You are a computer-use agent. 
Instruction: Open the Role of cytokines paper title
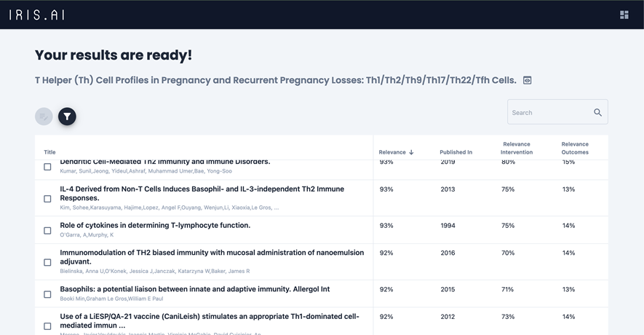pyautogui.click(x=155, y=226)
